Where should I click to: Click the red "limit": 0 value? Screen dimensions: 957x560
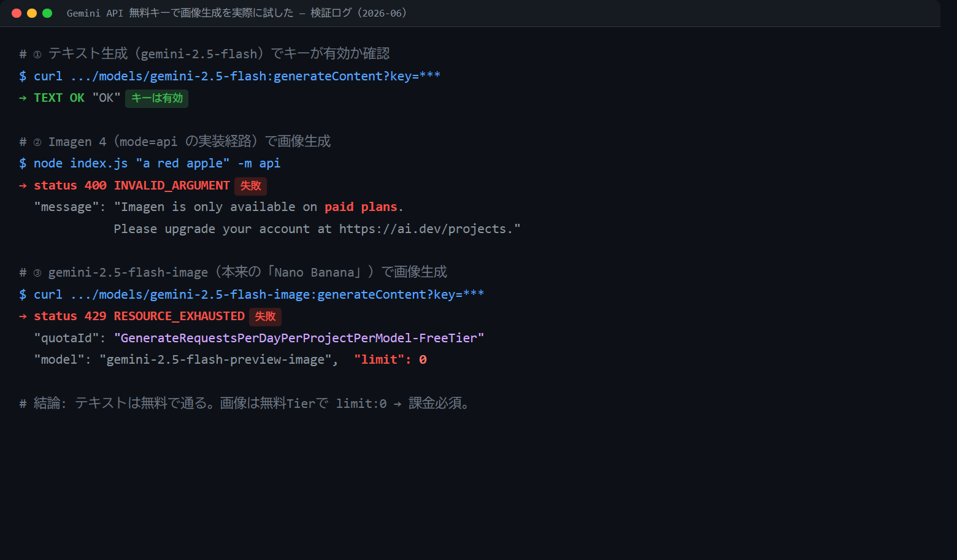390,359
